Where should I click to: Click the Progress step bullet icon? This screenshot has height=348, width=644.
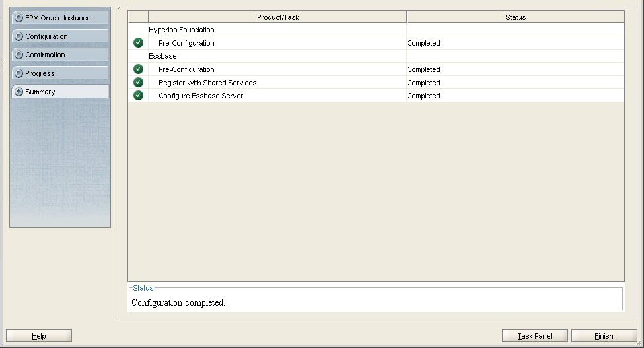18,73
